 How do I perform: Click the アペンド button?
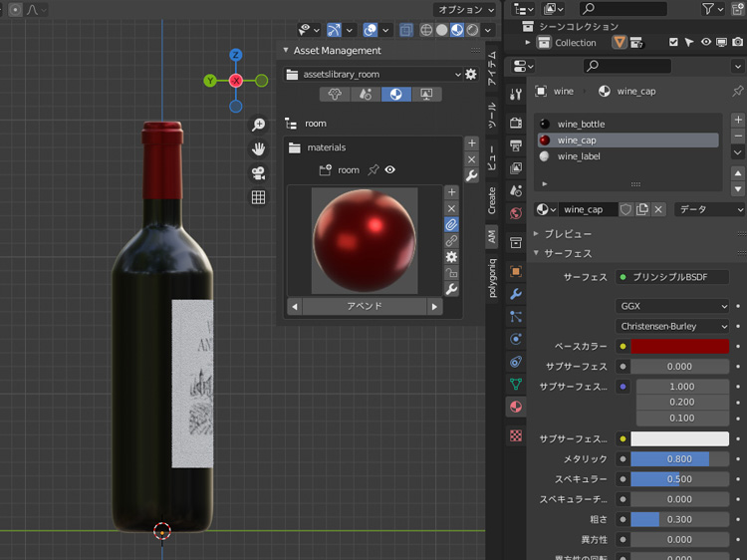coord(365,307)
